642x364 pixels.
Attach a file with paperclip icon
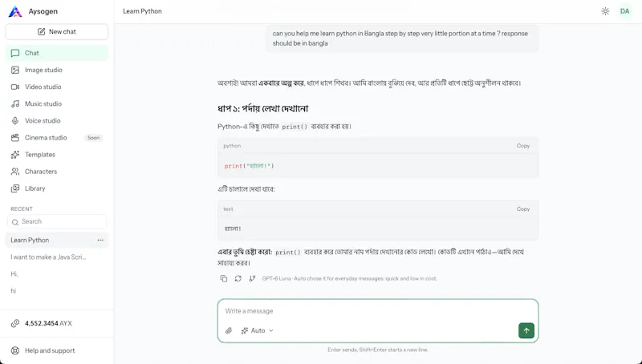[229, 331]
